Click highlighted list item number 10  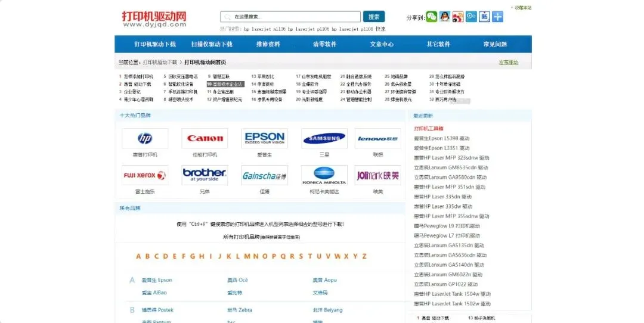point(225,84)
